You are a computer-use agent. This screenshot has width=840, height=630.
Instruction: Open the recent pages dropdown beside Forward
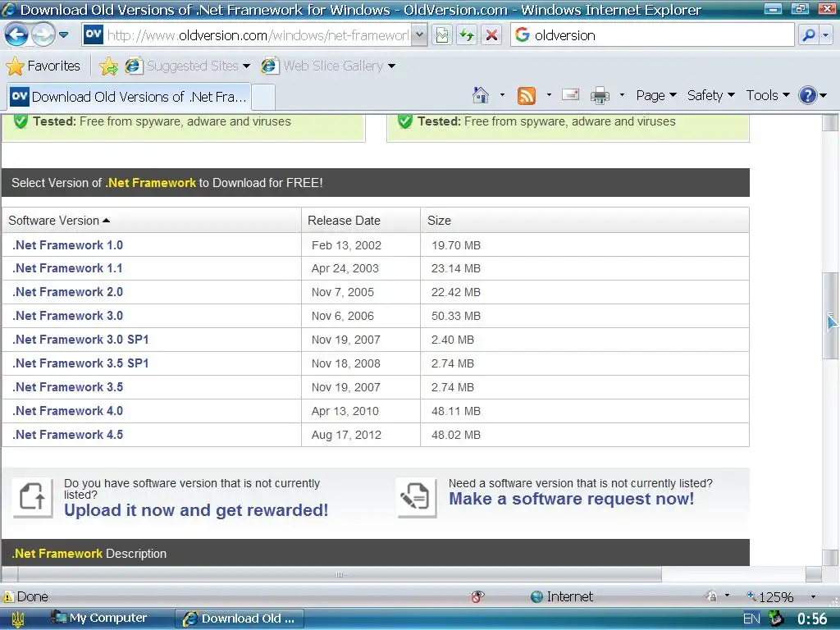(x=64, y=35)
